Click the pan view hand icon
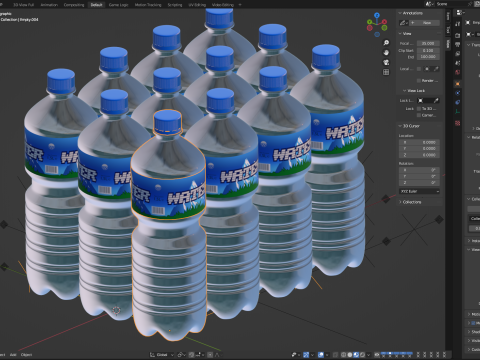Viewport: 480px width, 360px height. pos(386,53)
